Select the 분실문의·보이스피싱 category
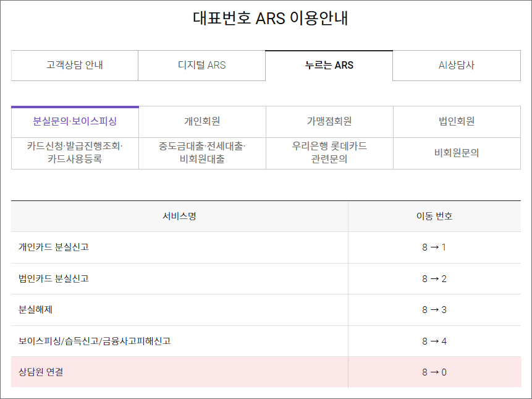 75,121
